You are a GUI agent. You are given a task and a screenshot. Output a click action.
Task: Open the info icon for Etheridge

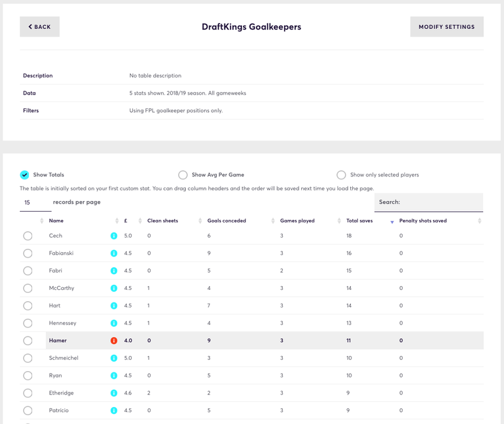(114, 393)
